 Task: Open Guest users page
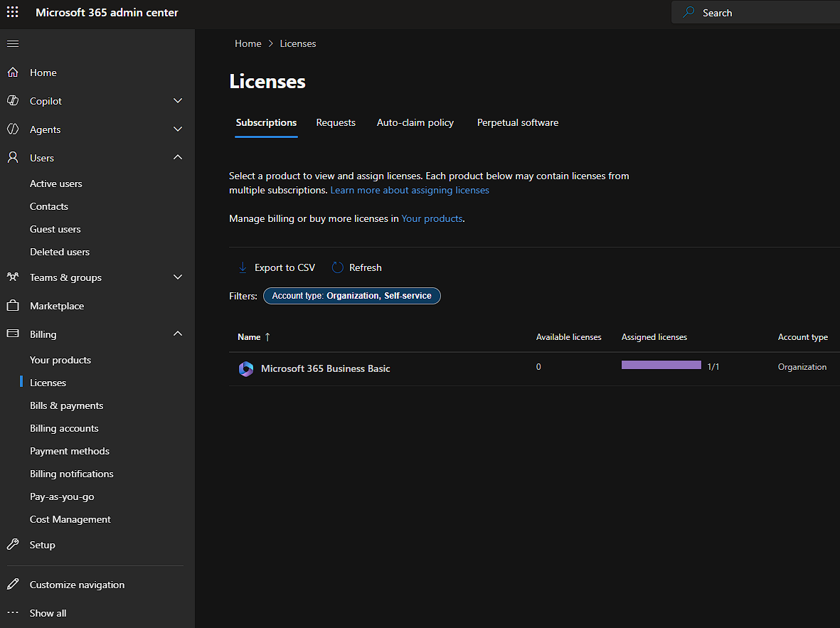[55, 229]
